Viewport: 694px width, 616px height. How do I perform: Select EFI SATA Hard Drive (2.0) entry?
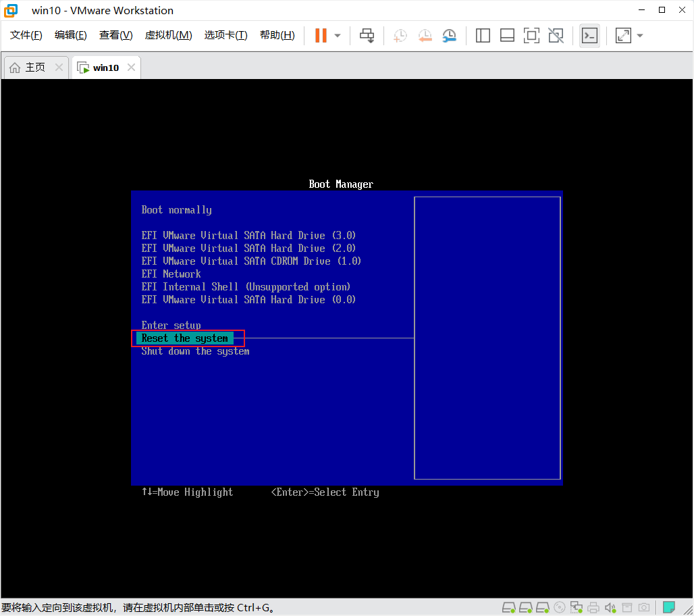248,248
